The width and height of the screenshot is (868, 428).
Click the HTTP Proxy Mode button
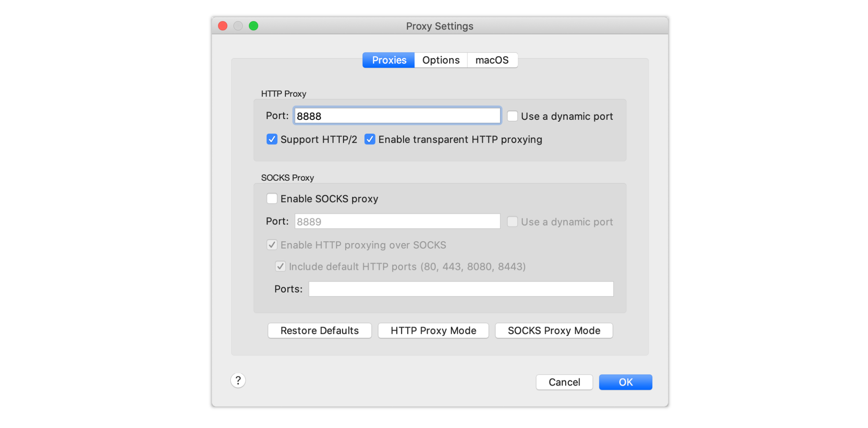433,330
